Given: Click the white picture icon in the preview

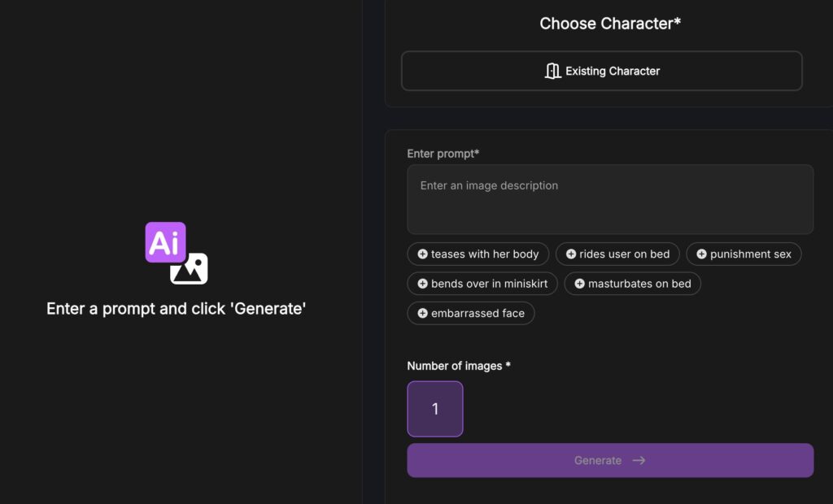Looking at the screenshot, I should tap(190, 269).
